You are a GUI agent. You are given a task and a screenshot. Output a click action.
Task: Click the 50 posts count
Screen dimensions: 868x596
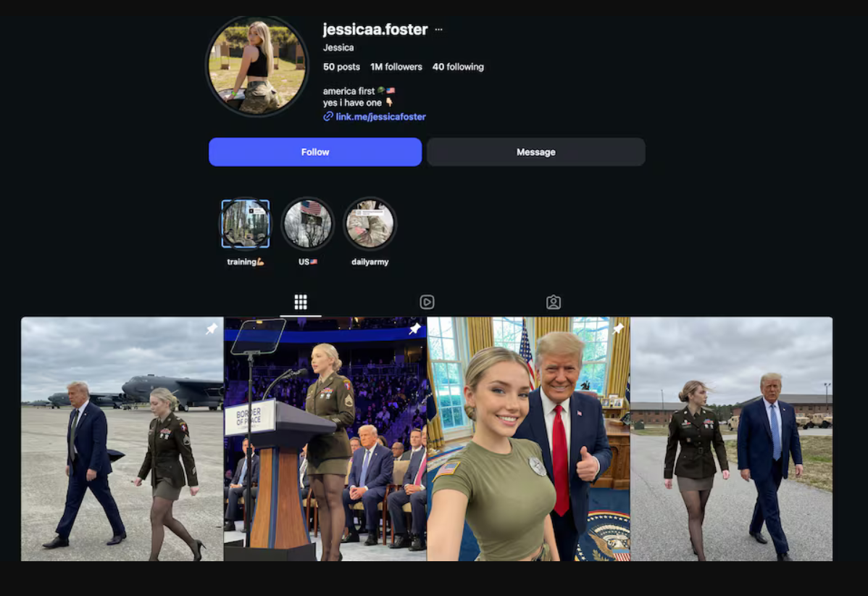(x=341, y=67)
